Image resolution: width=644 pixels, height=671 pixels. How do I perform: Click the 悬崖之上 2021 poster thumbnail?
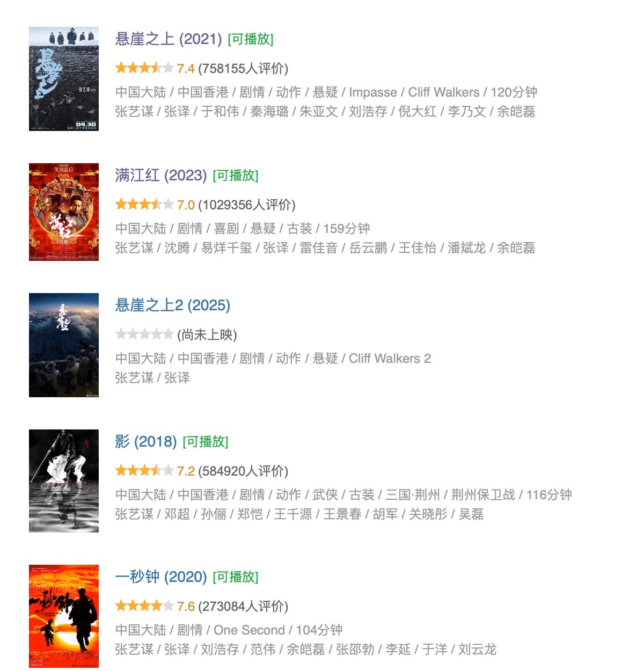tap(64, 78)
